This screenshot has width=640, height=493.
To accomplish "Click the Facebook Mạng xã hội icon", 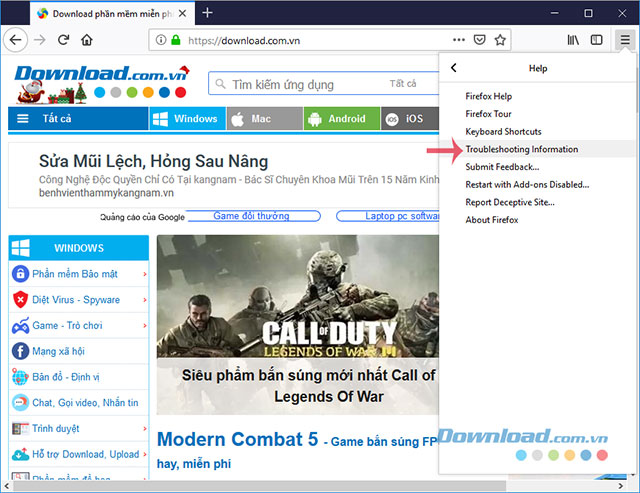I will (20, 351).
